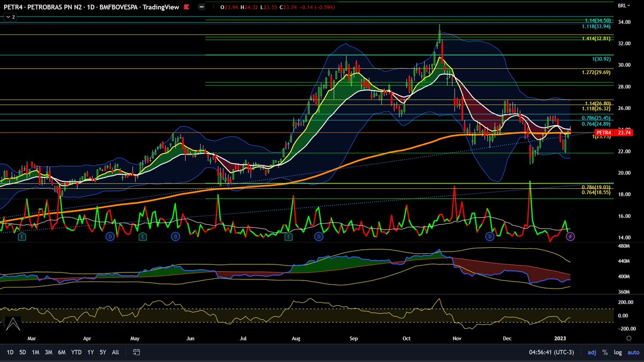Select the 1M time range
This screenshot has height=362, width=644.
(x=35, y=352)
